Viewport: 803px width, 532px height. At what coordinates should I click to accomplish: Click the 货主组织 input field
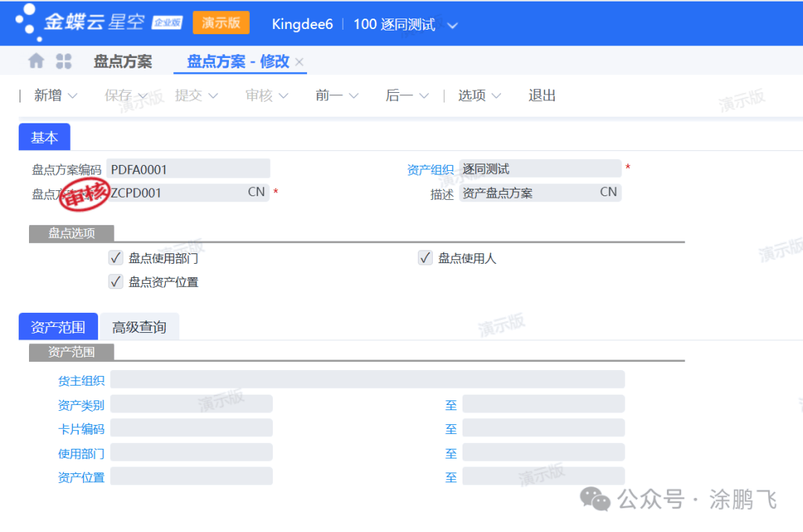tap(367, 380)
